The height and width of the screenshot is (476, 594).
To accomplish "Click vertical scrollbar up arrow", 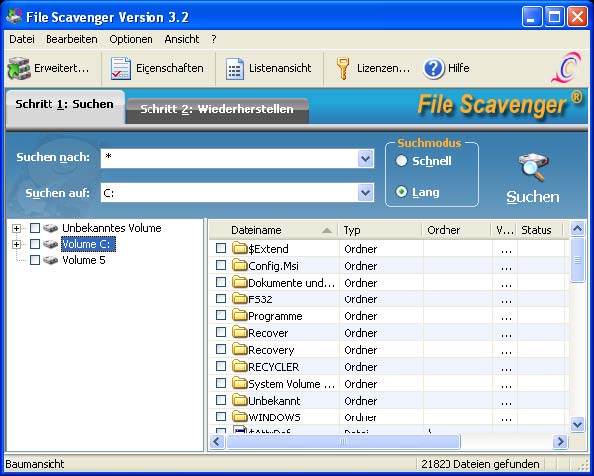I will point(577,228).
